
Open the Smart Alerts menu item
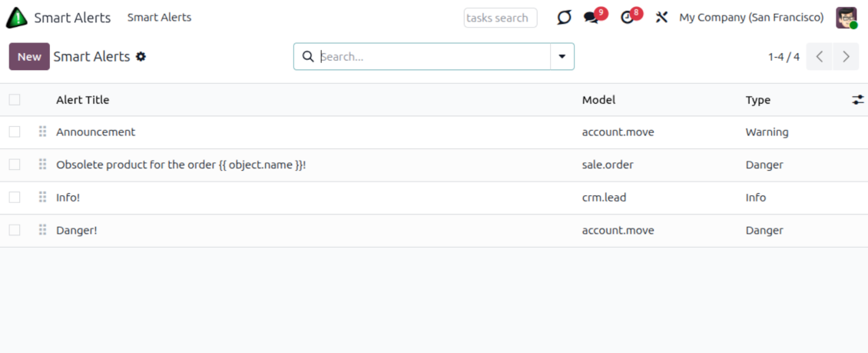click(159, 18)
